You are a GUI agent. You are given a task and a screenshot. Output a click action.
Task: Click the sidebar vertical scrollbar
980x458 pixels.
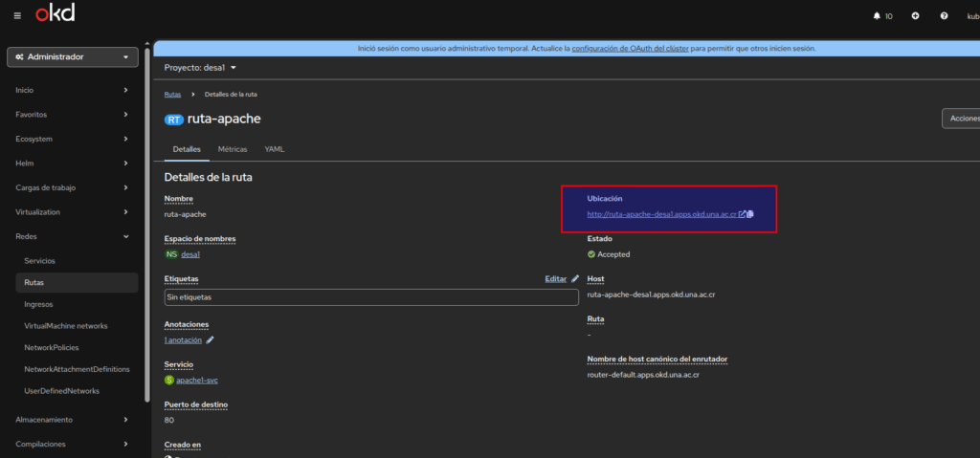click(x=146, y=220)
